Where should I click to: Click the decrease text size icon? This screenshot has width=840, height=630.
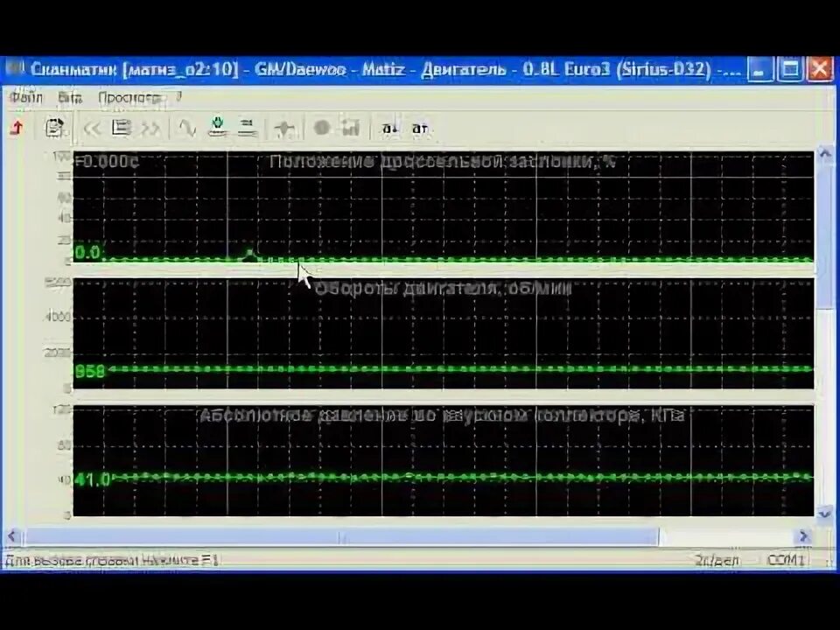389,129
